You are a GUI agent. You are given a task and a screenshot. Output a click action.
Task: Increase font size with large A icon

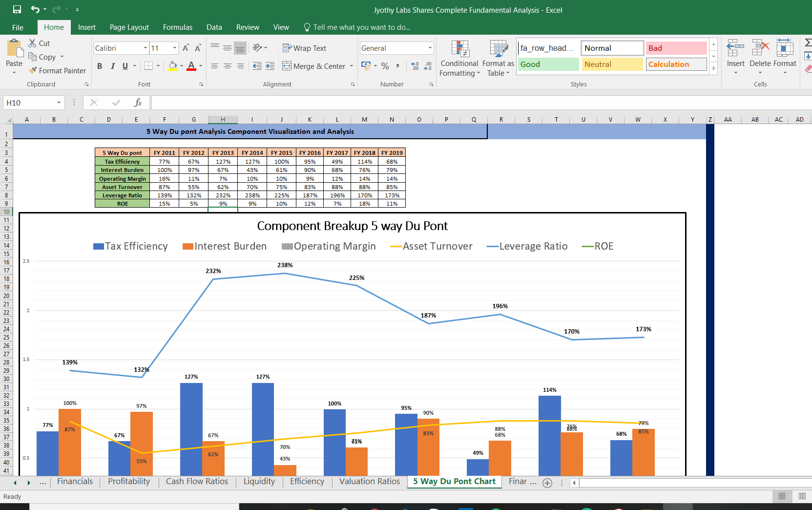click(186, 48)
